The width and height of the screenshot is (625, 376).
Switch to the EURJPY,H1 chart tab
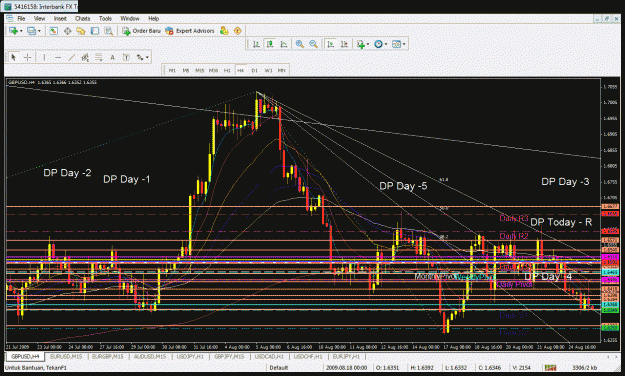pos(346,356)
